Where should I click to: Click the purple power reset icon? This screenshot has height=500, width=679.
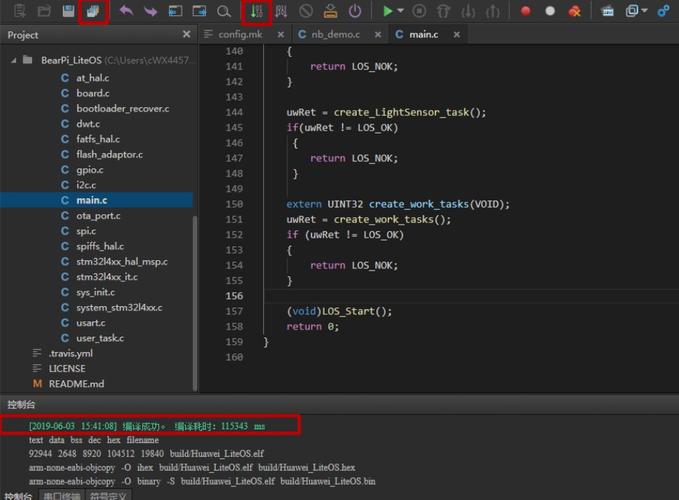click(355, 11)
